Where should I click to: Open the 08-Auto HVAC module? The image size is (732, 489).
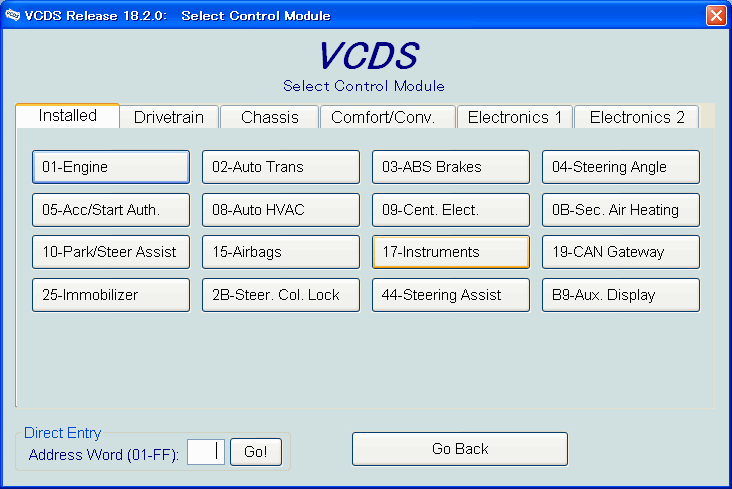[x=281, y=210]
